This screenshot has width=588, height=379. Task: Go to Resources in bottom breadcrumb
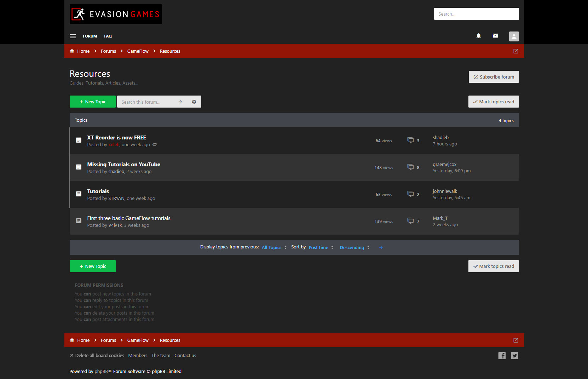coord(170,340)
